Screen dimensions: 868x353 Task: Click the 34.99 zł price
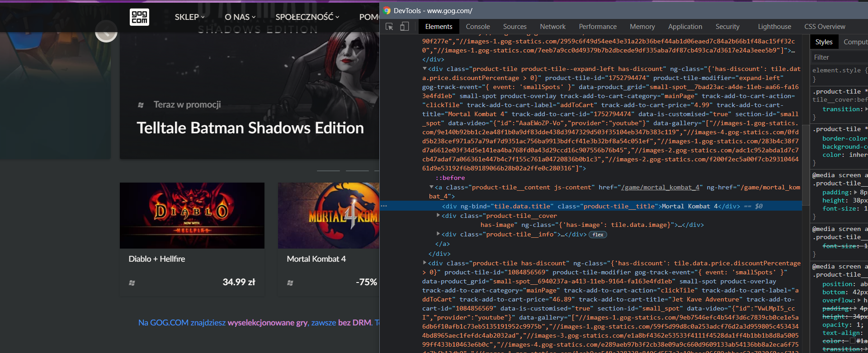coord(239,282)
